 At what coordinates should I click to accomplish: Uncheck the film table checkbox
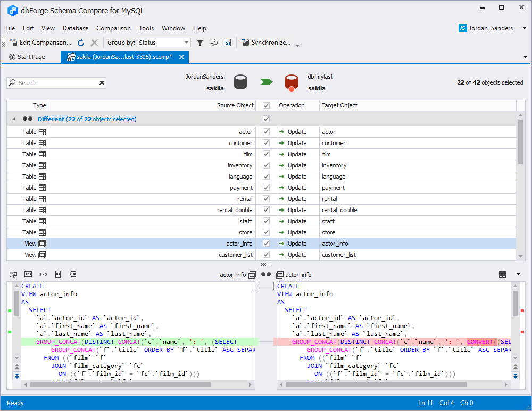pos(267,154)
